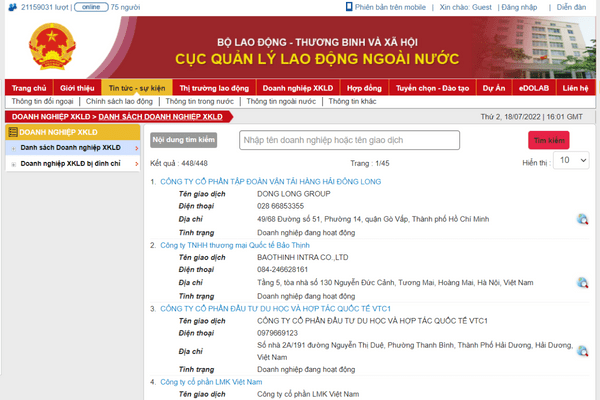Click the date Thứ 2, 18/07/2022 text
Screen dimensions: 600x400
click(x=510, y=117)
